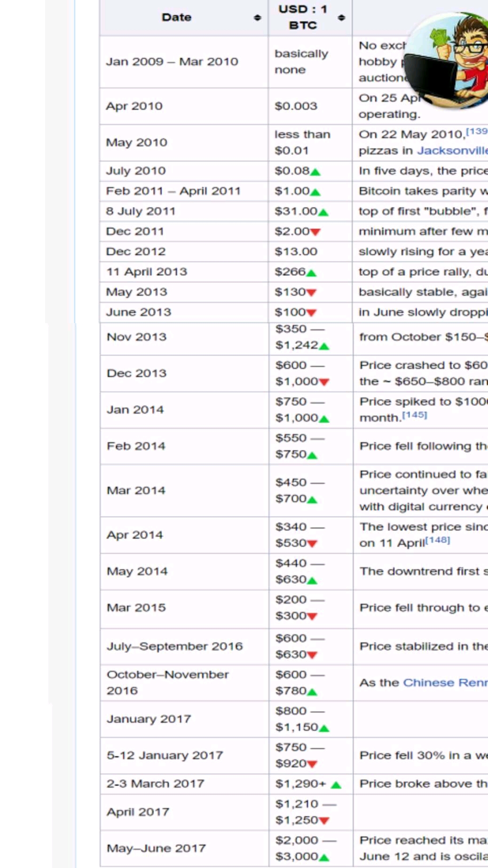This screenshot has height=868, width=488.
Task: Select the '$13.00' price cell
Action: [310, 252]
